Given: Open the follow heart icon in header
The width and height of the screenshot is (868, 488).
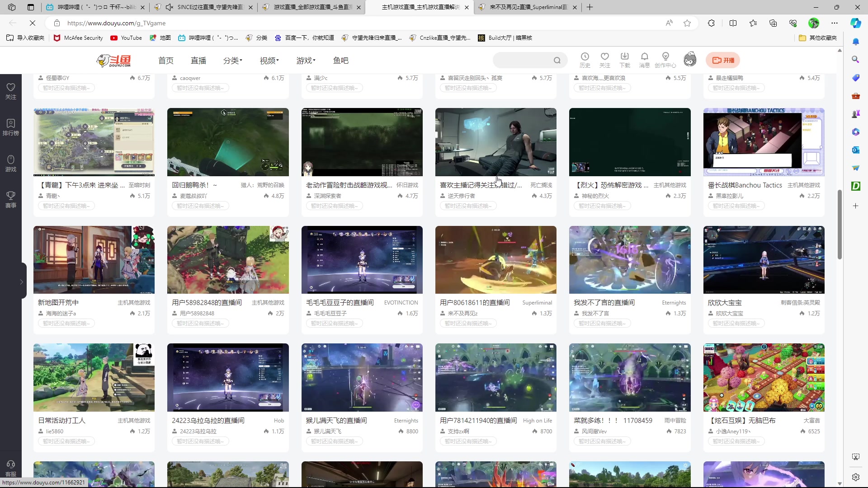Looking at the screenshot, I should click(x=604, y=57).
